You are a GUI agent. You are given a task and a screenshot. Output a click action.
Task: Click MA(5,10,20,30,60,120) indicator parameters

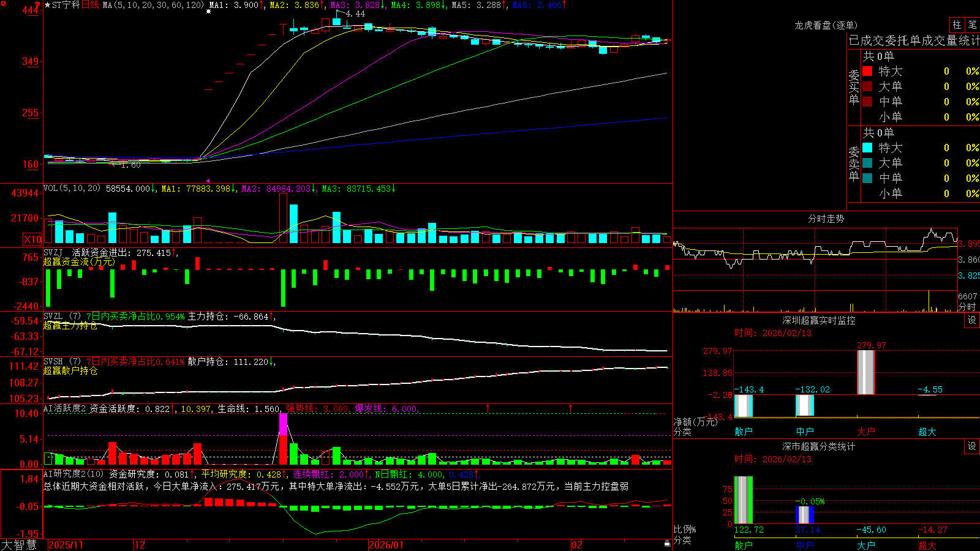[x=153, y=5]
